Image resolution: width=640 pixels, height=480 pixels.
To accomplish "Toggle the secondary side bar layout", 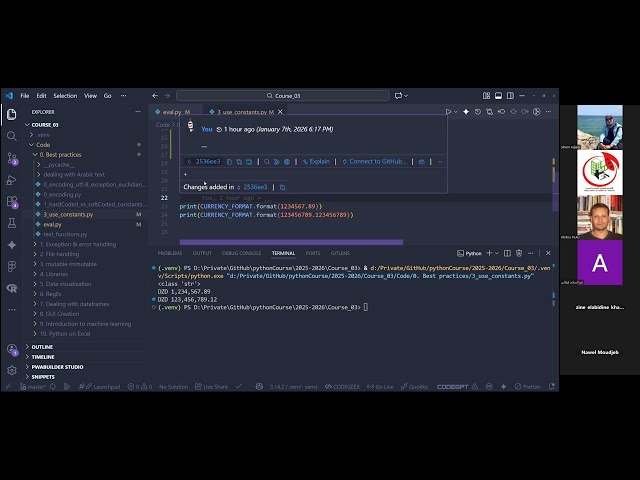I will (x=510, y=96).
